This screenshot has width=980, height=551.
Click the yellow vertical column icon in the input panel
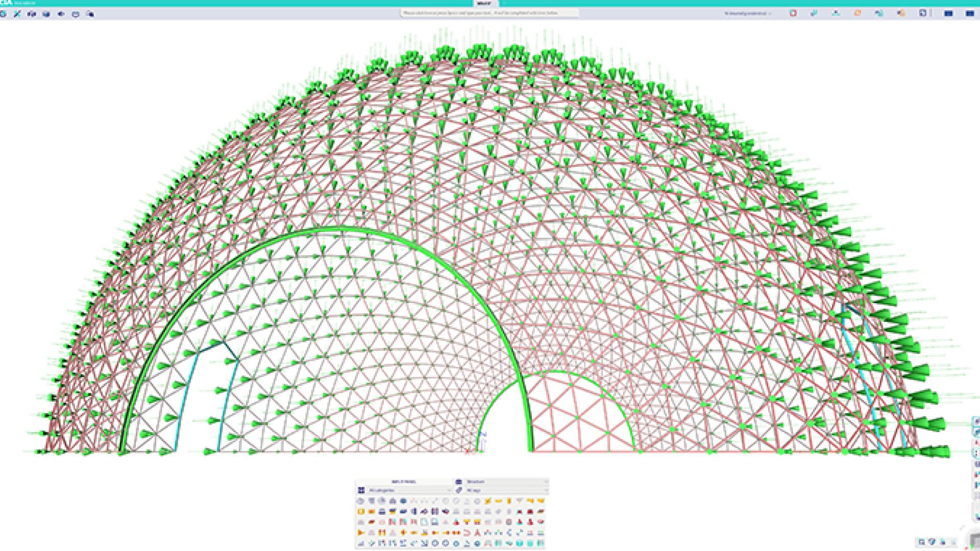point(509,501)
